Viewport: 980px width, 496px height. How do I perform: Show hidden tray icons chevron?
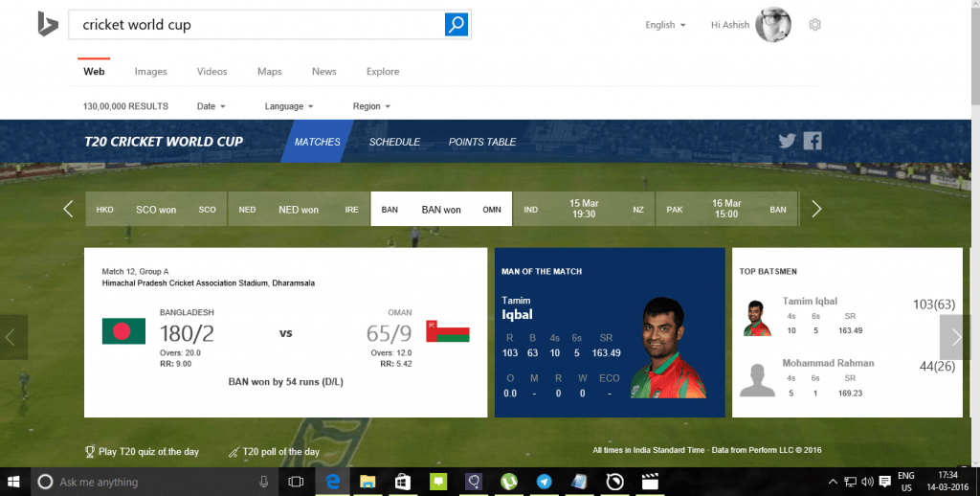pyautogui.click(x=833, y=482)
